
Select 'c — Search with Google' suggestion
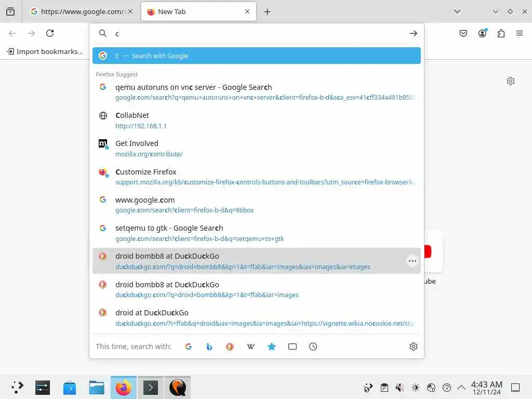[x=257, y=56]
